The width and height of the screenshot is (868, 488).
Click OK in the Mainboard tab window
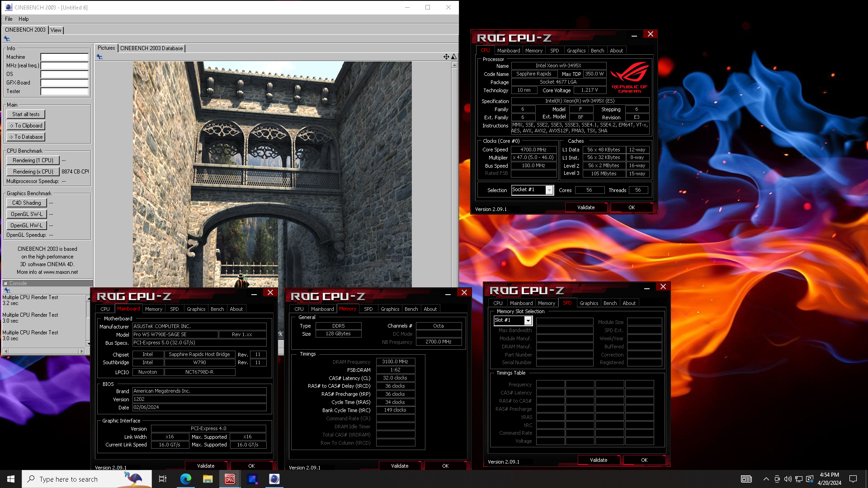(251, 466)
